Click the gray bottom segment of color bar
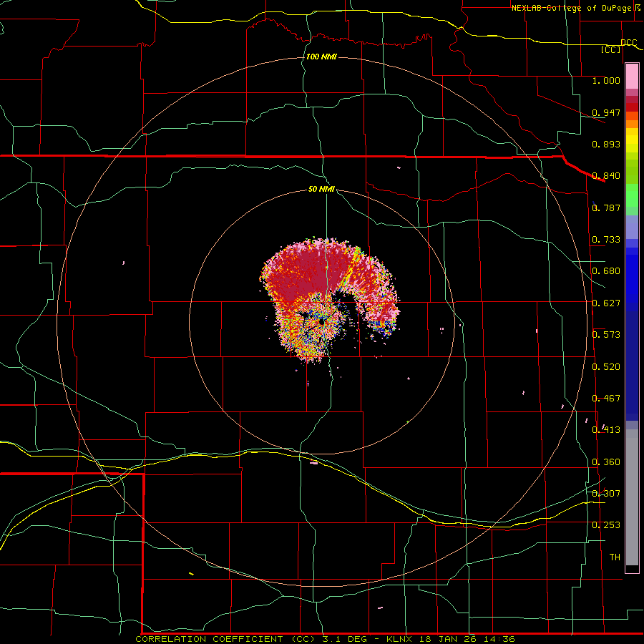This screenshot has height=644, width=644. tap(632, 497)
